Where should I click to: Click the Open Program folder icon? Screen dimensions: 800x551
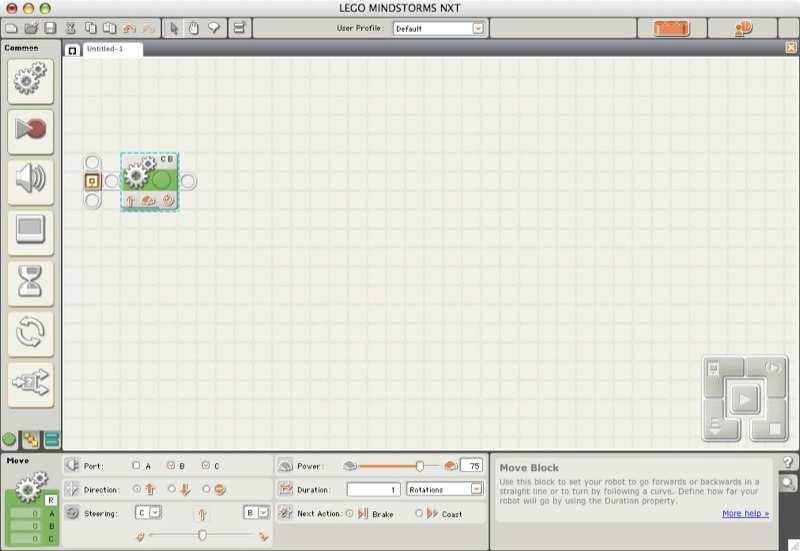[31, 28]
